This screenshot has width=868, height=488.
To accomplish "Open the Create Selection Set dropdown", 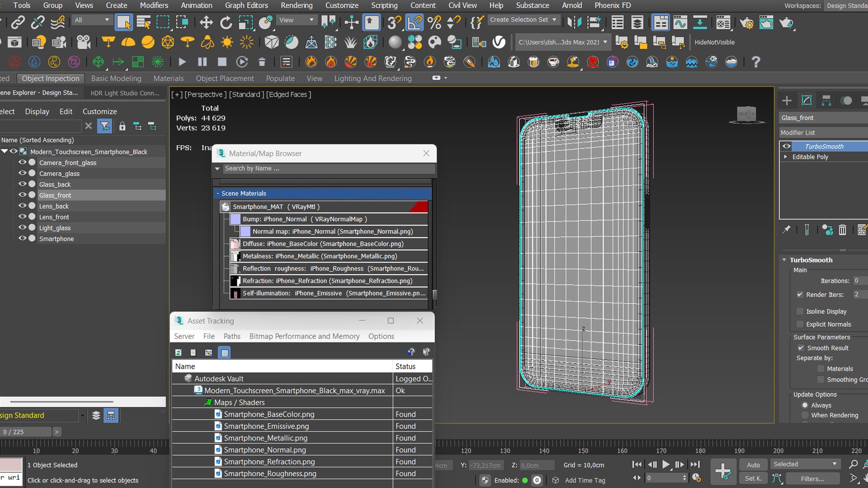I will pos(524,20).
